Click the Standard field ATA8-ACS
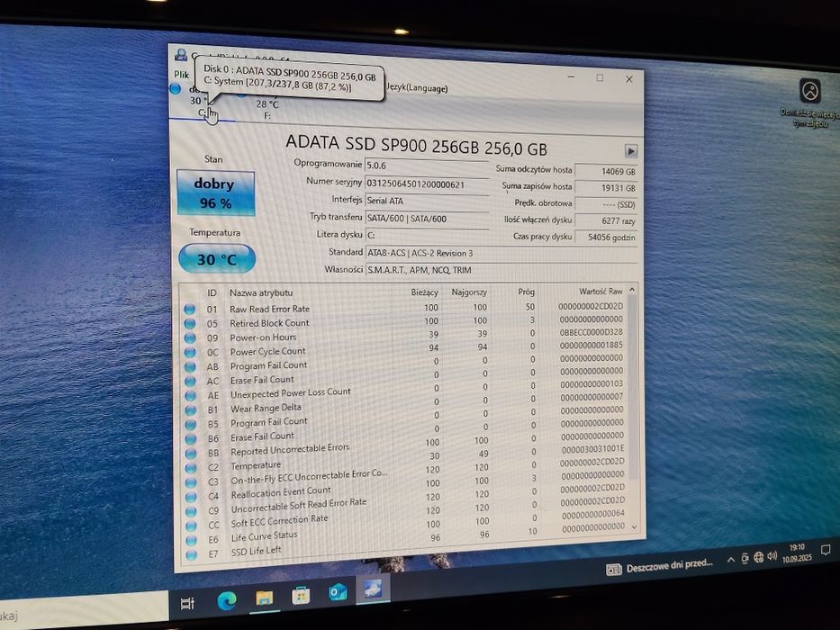This screenshot has height=630, width=840. (501, 253)
